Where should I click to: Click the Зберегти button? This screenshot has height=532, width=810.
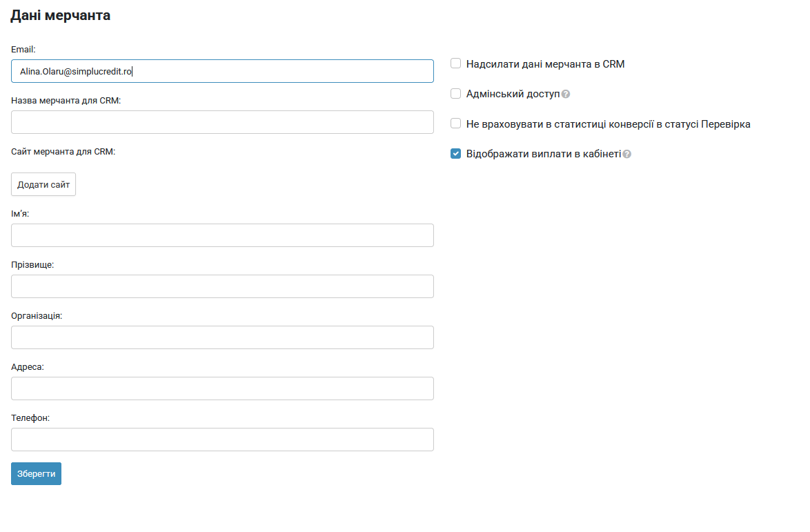point(36,474)
